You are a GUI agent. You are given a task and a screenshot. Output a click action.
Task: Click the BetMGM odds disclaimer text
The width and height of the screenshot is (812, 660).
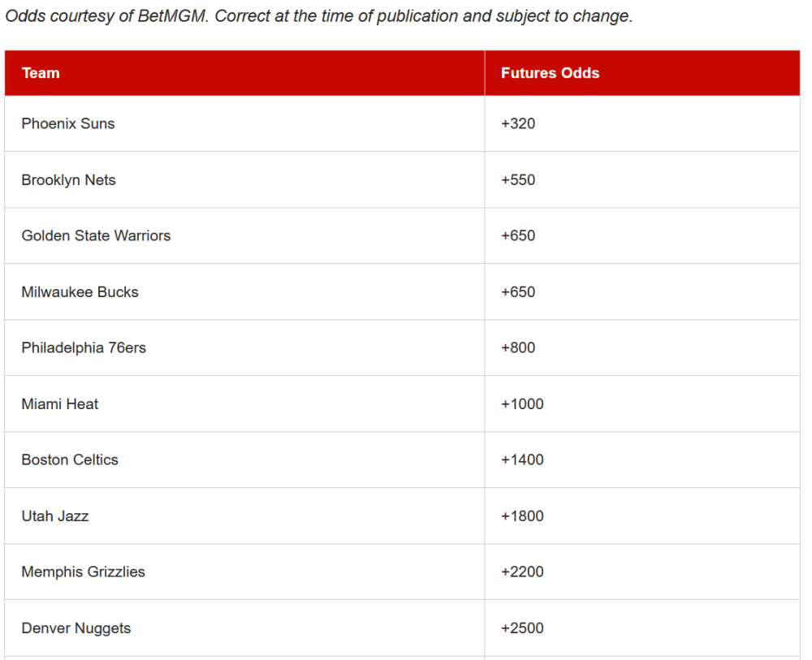click(319, 16)
